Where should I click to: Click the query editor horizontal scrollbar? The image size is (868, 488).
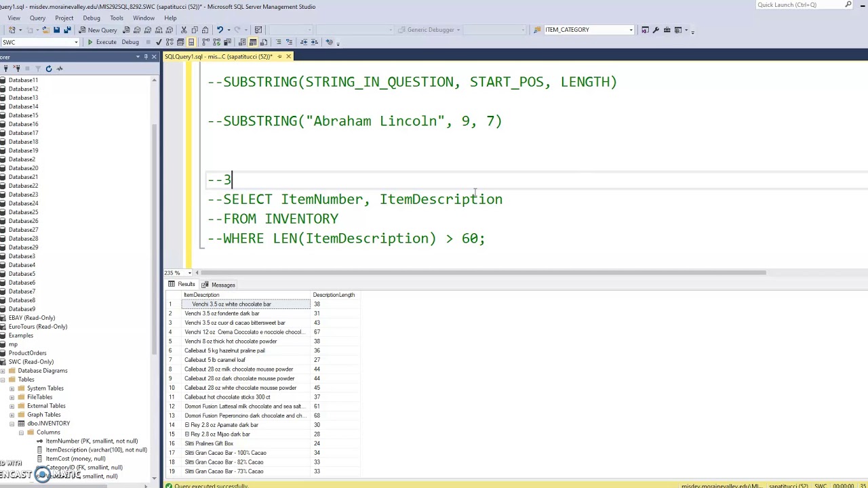coord(483,272)
